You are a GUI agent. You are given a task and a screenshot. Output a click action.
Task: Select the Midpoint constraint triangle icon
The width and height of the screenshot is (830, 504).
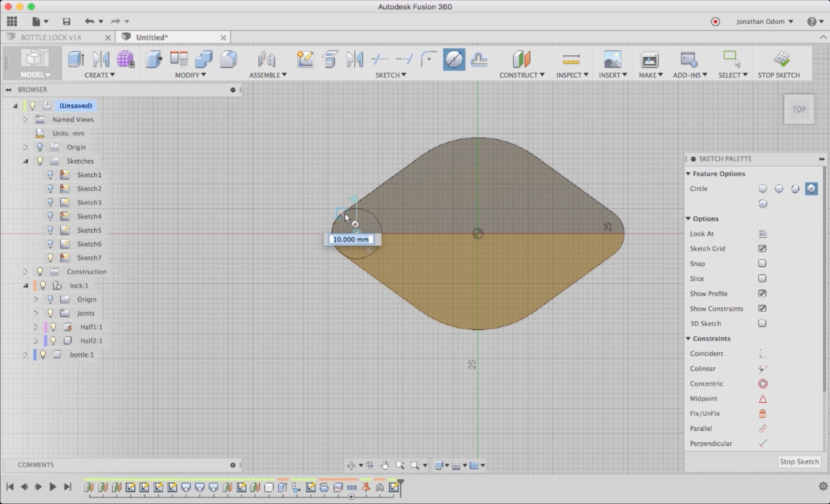pyautogui.click(x=763, y=399)
